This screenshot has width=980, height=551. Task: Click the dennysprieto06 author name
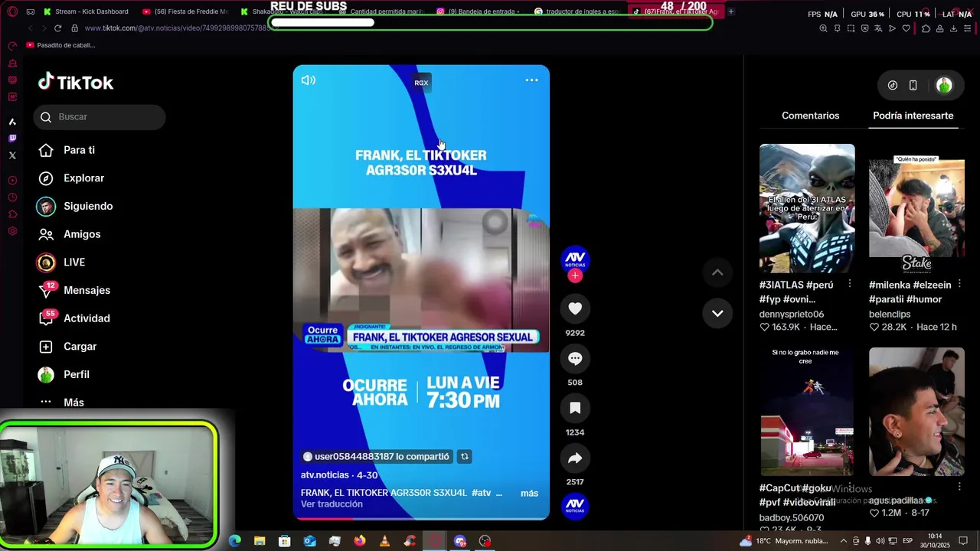(792, 314)
